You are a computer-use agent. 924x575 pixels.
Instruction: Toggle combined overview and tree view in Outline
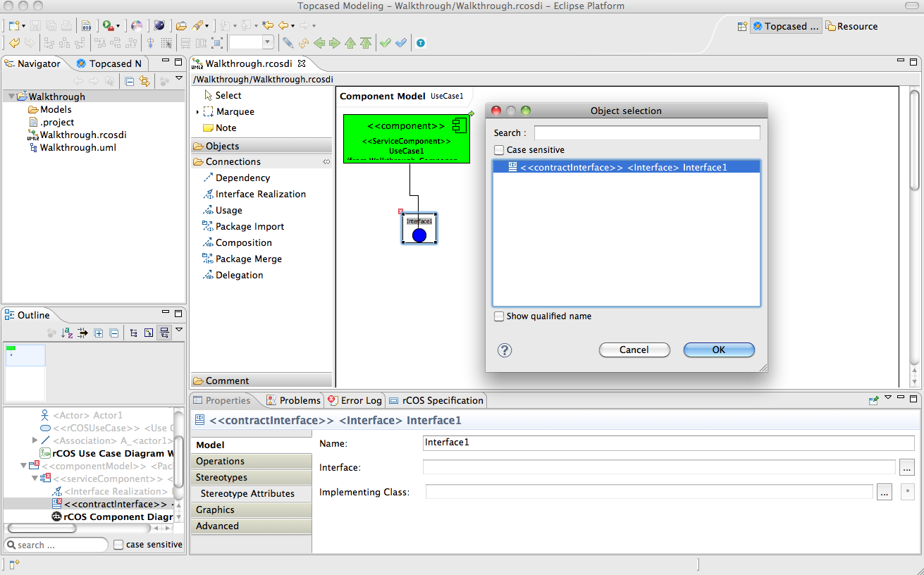pyautogui.click(x=164, y=333)
